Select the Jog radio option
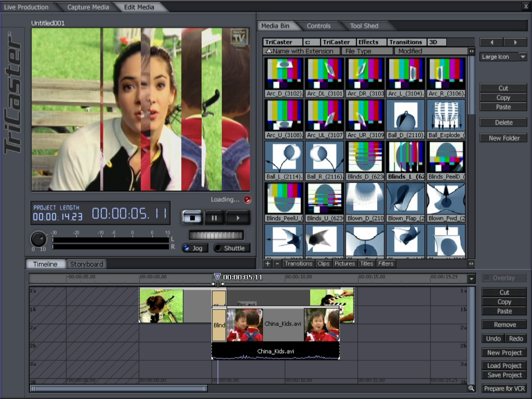 tap(195, 248)
